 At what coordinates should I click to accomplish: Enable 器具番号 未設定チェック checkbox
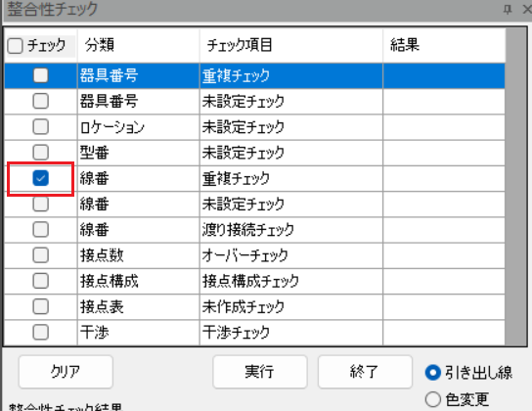click(x=41, y=101)
